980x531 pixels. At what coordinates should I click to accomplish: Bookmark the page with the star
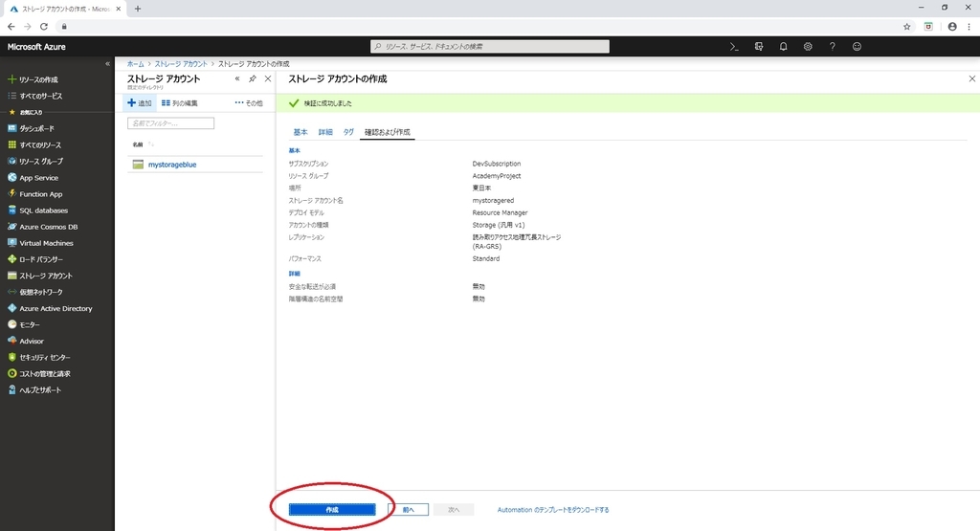point(907,26)
